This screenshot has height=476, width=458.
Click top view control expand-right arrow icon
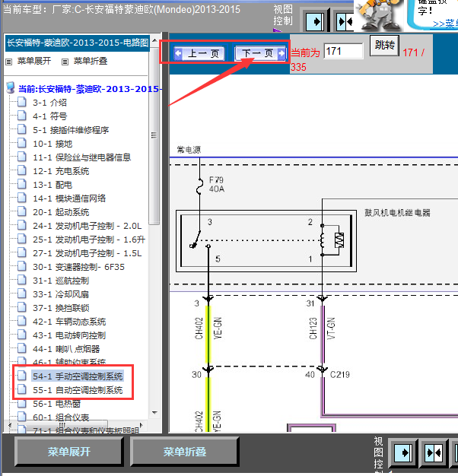(x=315, y=21)
